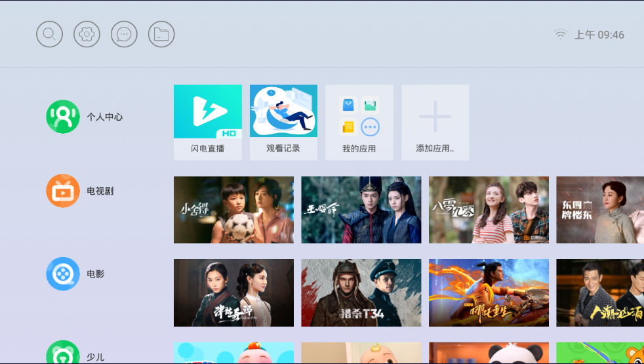Open the 东四牌楼东 drama poster

[x=600, y=210]
